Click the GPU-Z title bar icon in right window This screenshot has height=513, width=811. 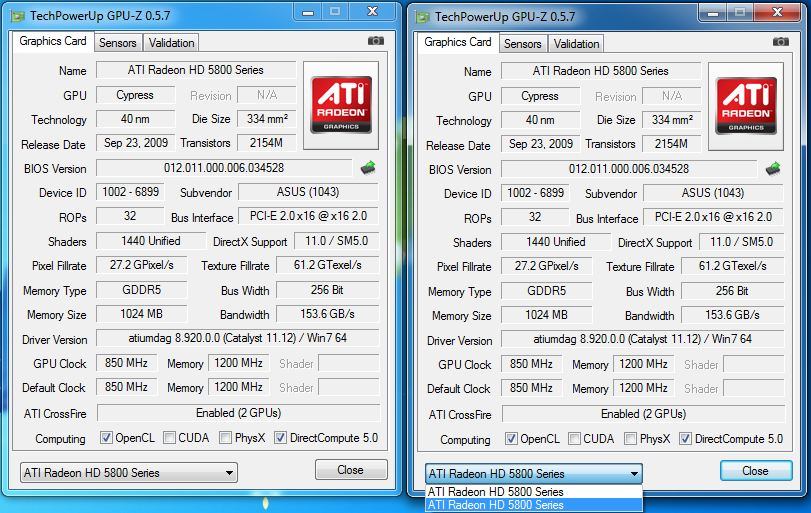click(423, 17)
